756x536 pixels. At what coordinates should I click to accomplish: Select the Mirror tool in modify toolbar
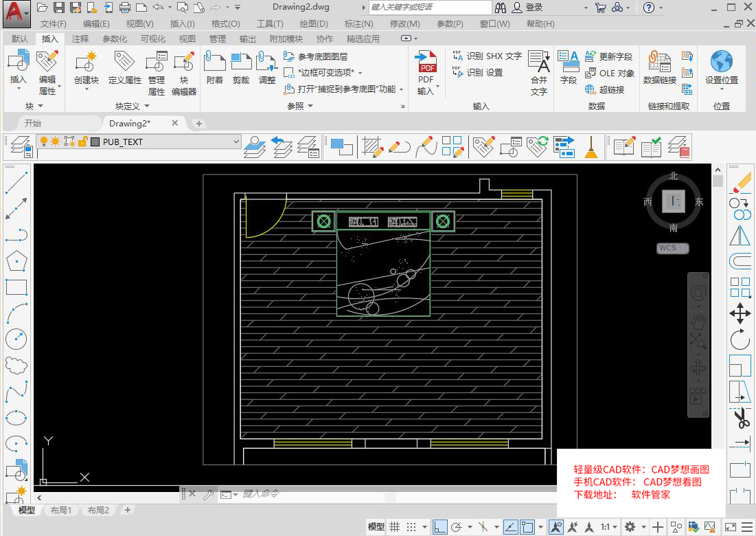[740, 236]
